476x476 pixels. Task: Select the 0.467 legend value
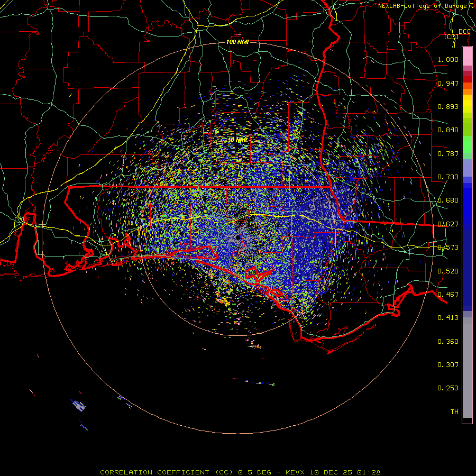448,295
